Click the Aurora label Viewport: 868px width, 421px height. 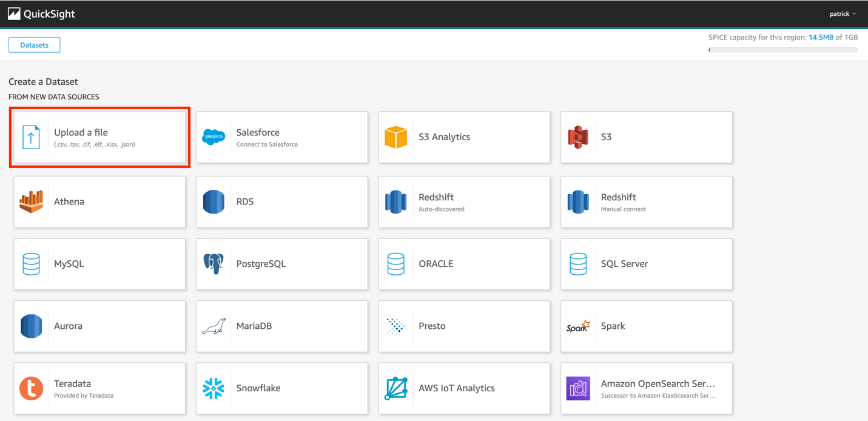[68, 326]
